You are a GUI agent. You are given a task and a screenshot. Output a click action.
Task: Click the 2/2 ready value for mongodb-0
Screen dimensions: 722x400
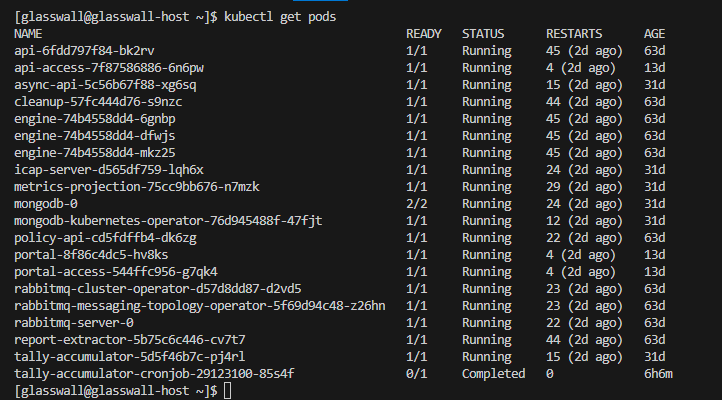[x=417, y=204]
